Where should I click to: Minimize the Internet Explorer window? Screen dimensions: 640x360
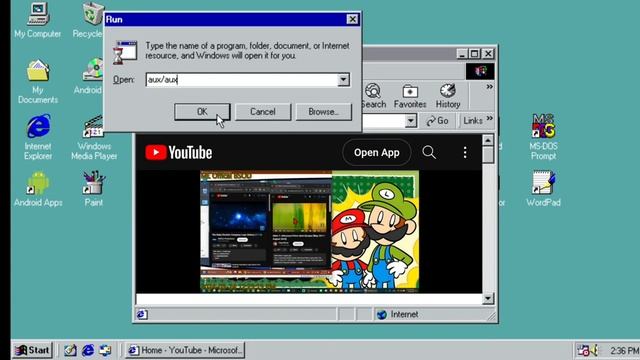click(x=462, y=53)
